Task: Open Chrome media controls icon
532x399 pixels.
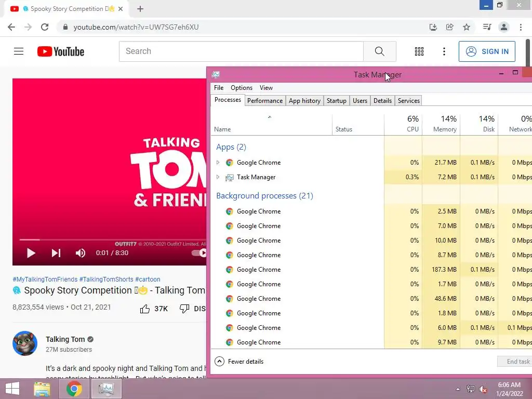Action: 487,27
